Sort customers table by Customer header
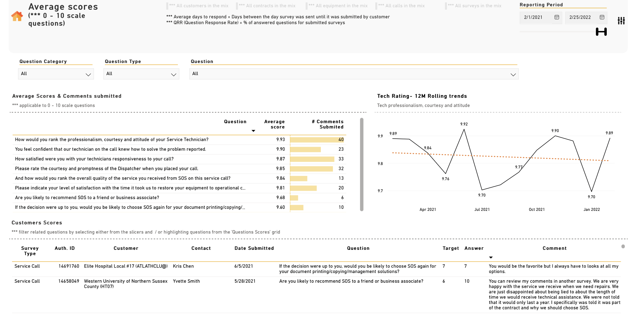Screen dimensions: 644x314 tap(126, 248)
